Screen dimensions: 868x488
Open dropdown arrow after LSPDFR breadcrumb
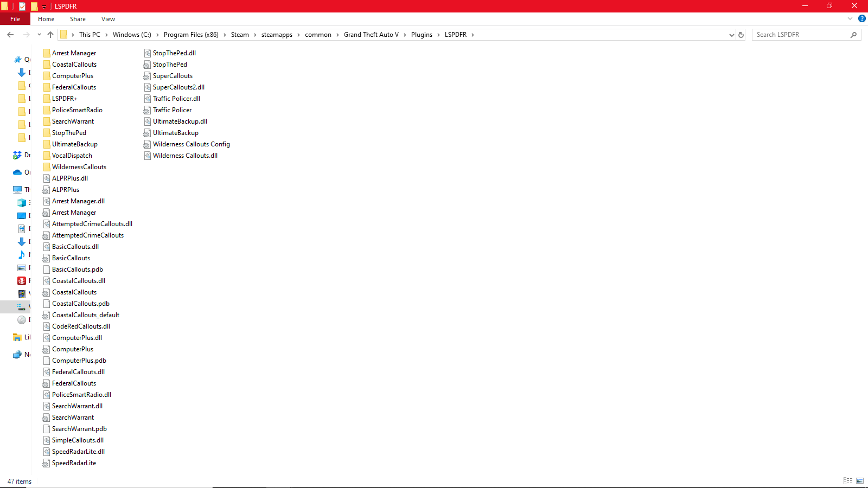coord(473,35)
